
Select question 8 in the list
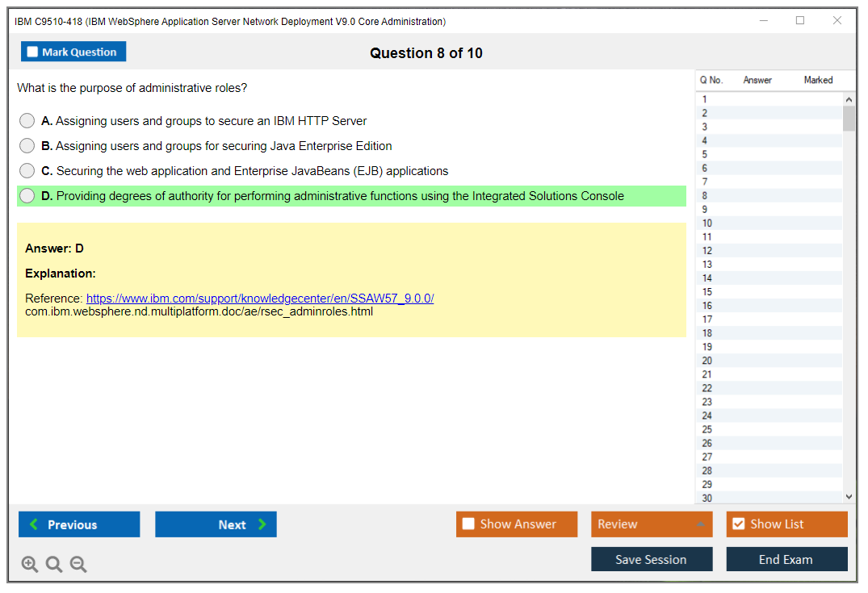point(705,195)
